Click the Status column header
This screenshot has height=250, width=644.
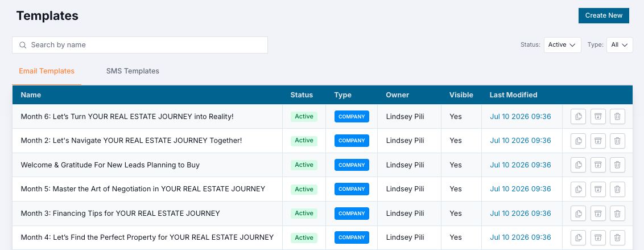(x=302, y=95)
